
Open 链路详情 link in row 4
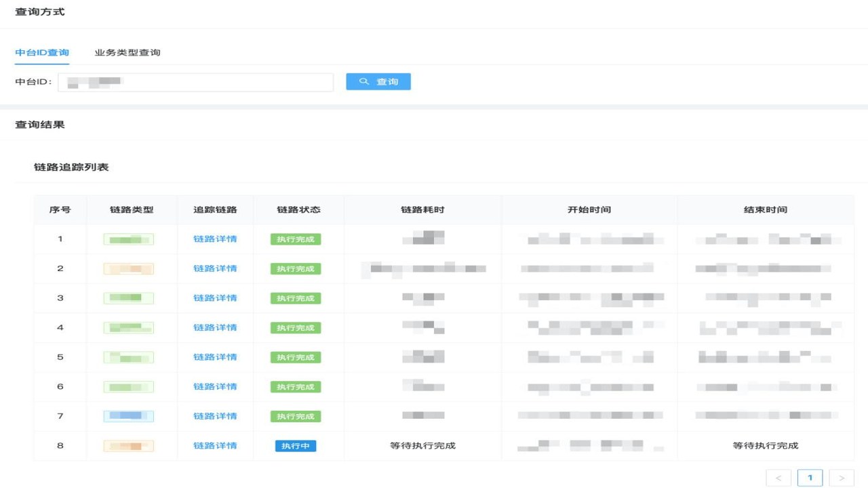pos(215,327)
